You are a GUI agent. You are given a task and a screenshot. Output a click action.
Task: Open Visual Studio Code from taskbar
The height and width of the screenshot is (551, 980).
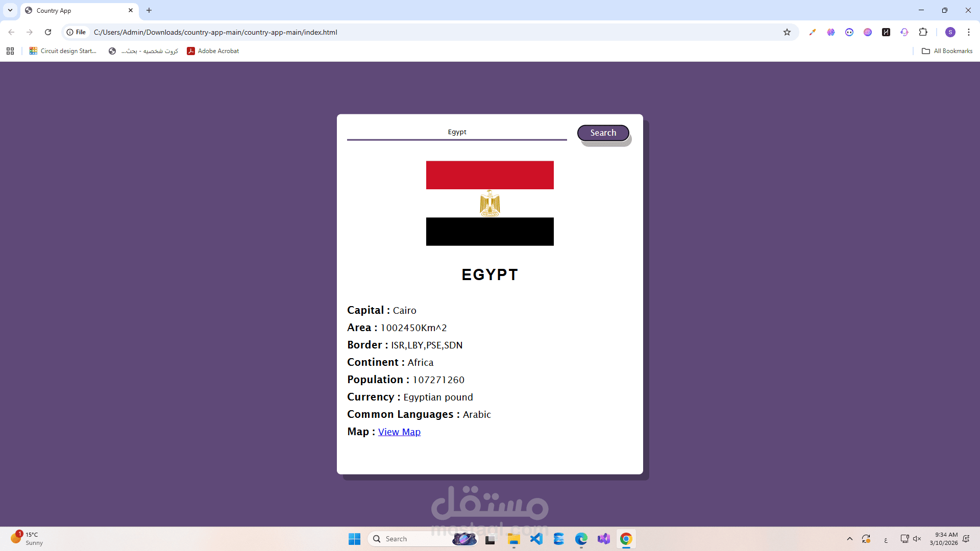click(536, 539)
